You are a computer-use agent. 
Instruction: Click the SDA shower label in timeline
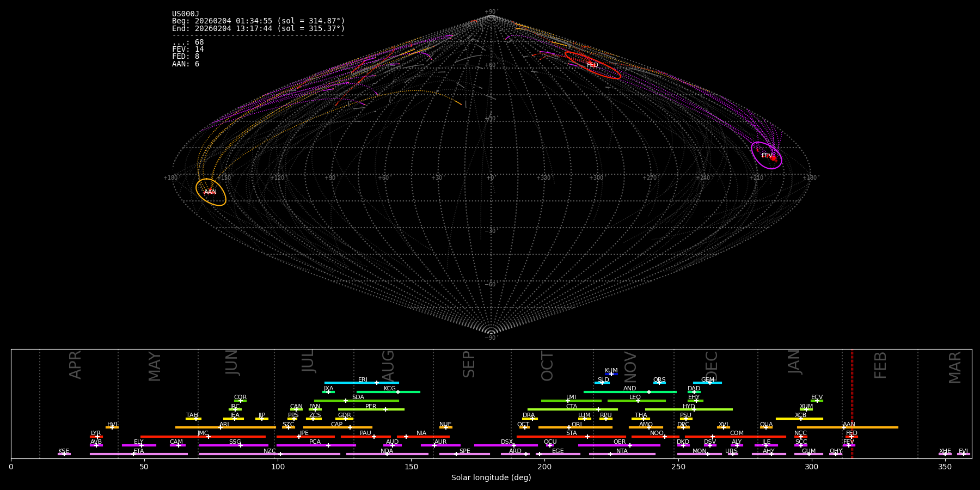pyautogui.click(x=358, y=397)
